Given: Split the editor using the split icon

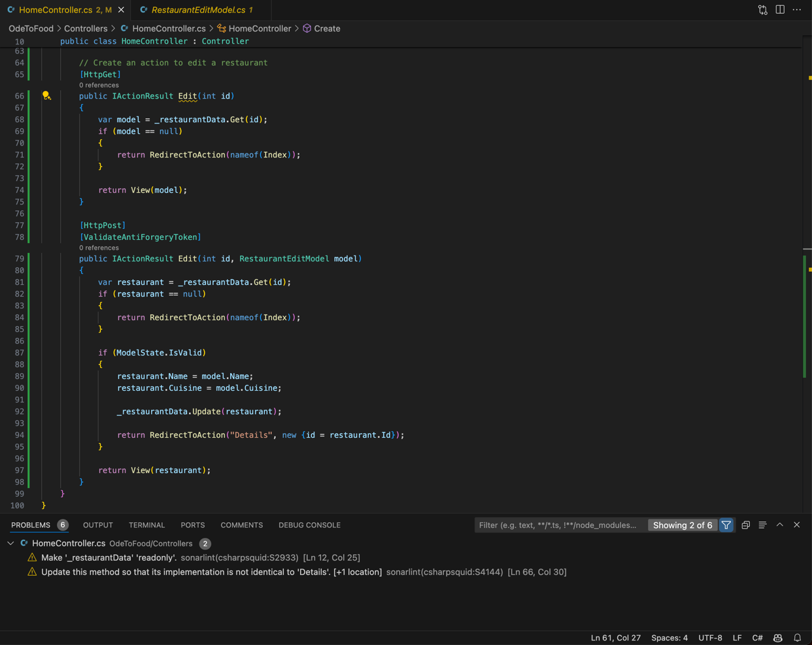Looking at the screenshot, I should coord(779,10).
